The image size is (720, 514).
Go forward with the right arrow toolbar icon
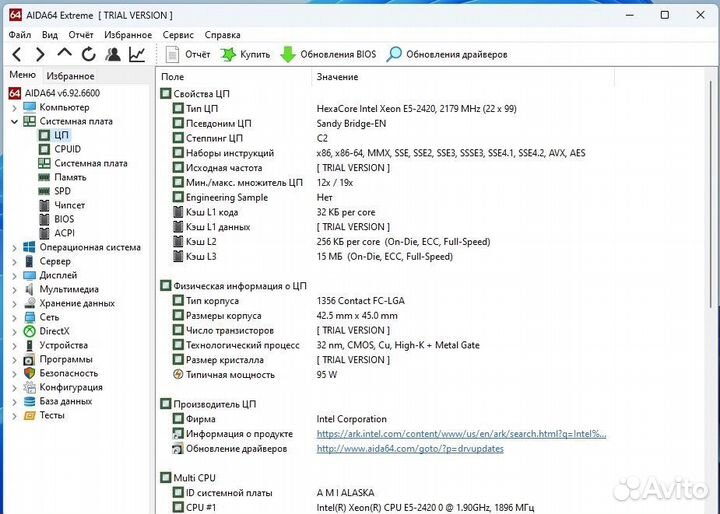point(40,55)
